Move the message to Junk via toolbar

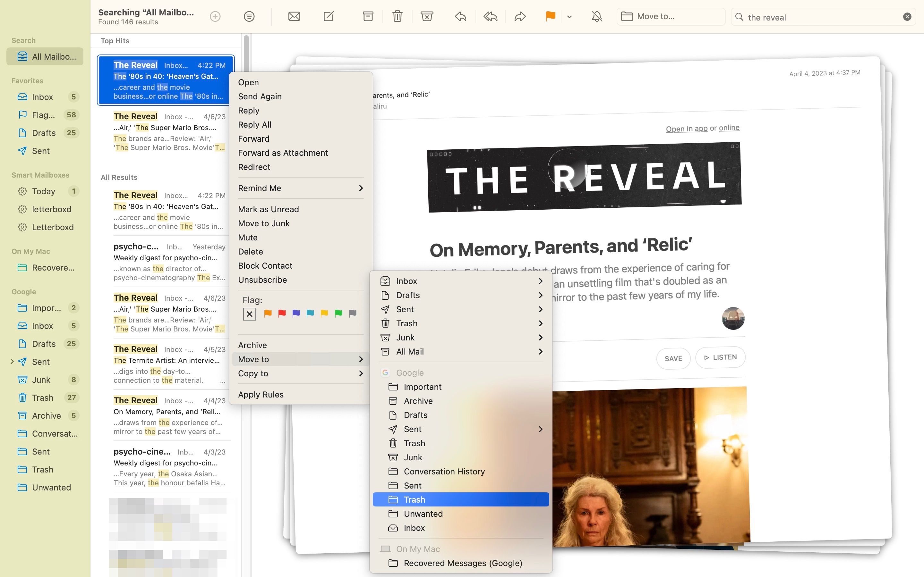point(427,16)
